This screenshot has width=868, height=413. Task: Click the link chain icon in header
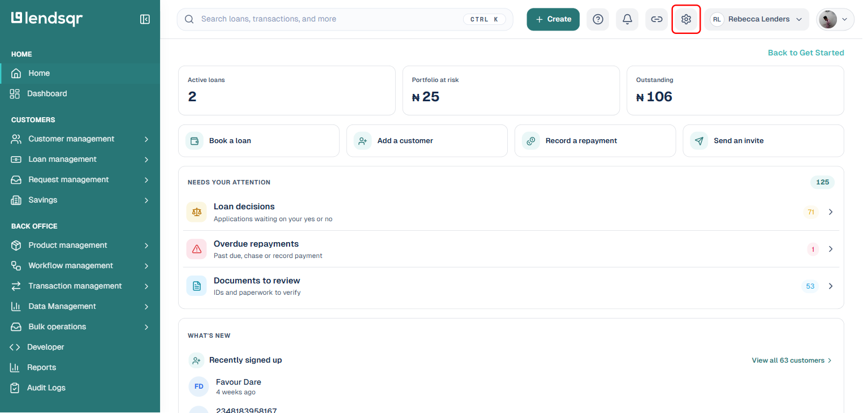[657, 19]
